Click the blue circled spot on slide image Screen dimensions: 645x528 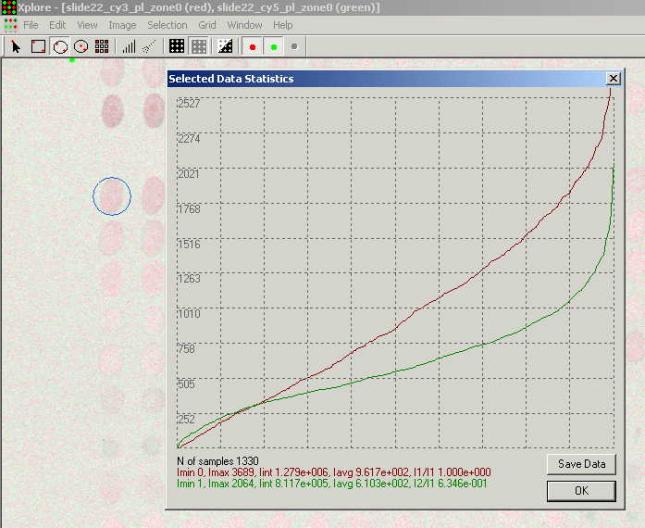(x=112, y=196)
